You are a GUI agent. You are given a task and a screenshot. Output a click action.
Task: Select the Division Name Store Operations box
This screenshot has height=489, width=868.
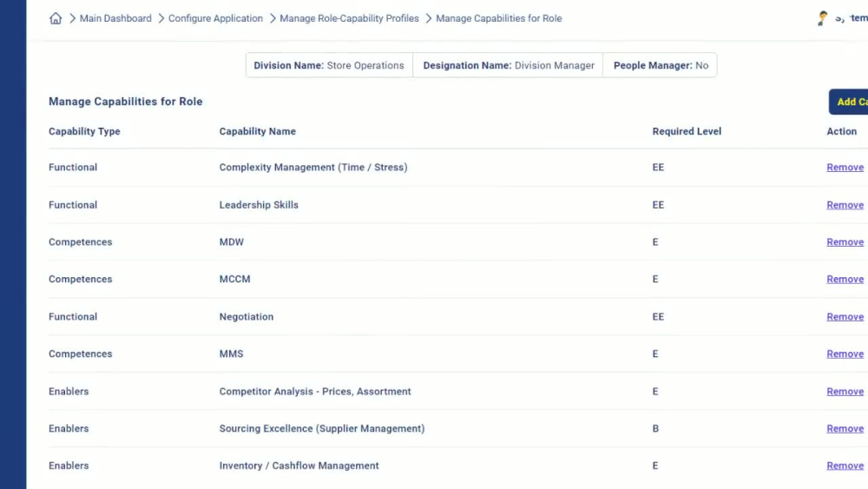click(x=329, y=66)
